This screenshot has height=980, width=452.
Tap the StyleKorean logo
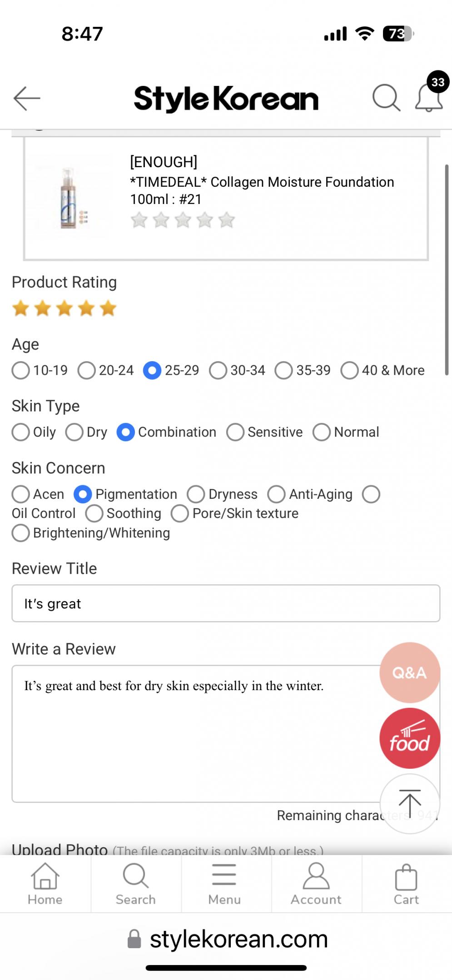tap(226, 99)
